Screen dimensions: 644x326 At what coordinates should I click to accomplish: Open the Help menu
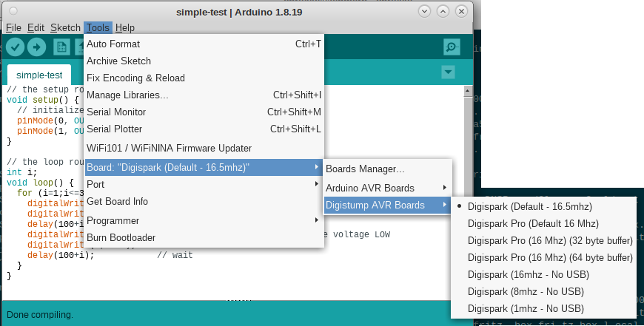(x=125, y=27)
